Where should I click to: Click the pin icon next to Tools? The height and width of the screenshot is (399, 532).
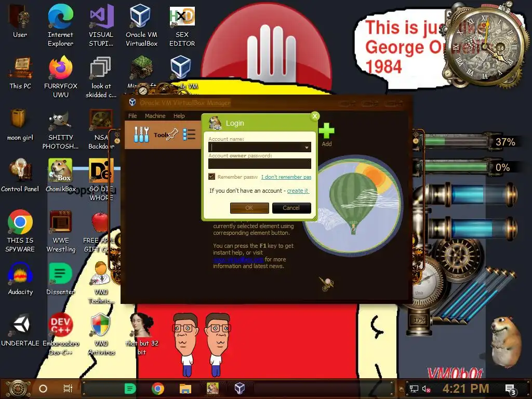[172, 135]
